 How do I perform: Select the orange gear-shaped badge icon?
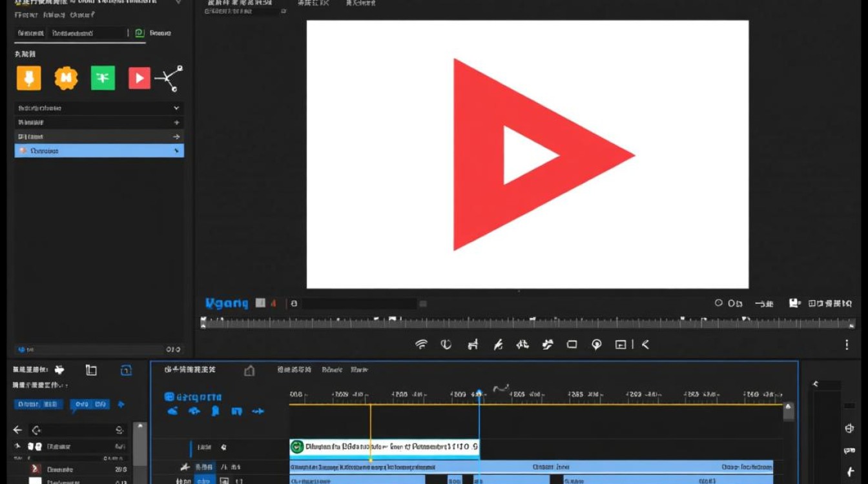[x=66, y=78]
